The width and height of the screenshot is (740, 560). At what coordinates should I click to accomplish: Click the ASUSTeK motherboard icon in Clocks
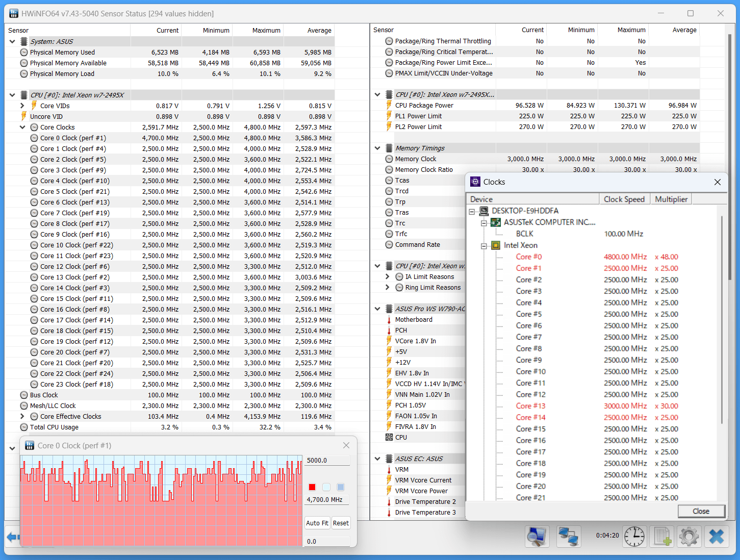tap(496, 222)
